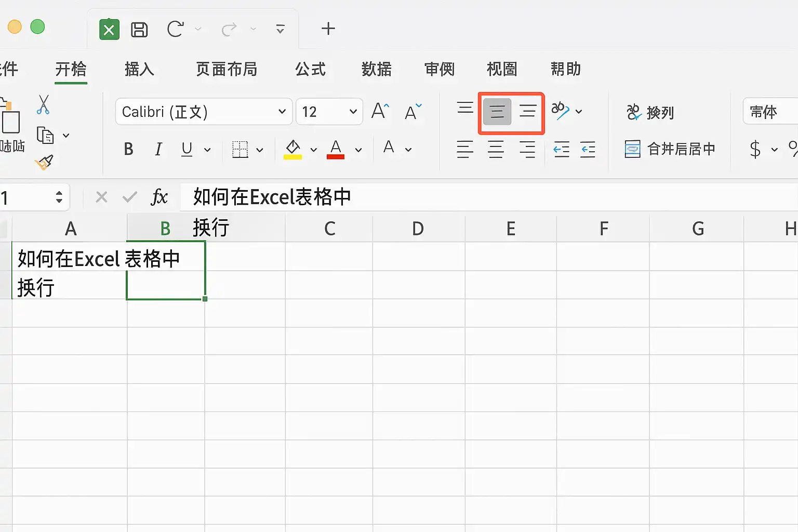Image resolution: width=798 pixels, height=532 pixels.
Task: Toggle middle vertical alignment button
Action: click(497, 111)
